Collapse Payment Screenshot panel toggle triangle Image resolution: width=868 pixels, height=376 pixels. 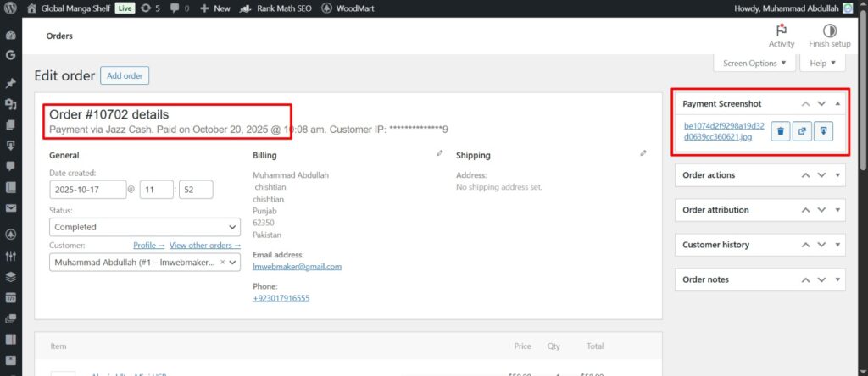tap(837, 103)
